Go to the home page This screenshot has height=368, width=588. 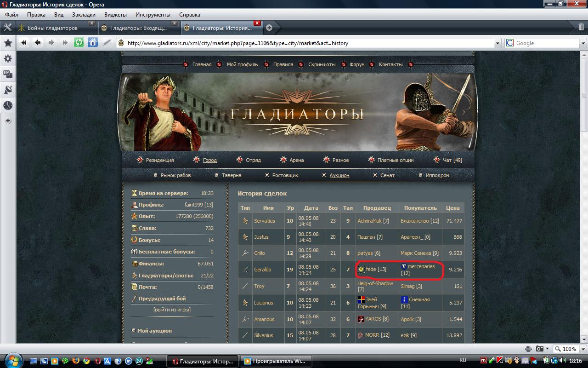click(x=93, y=43)
